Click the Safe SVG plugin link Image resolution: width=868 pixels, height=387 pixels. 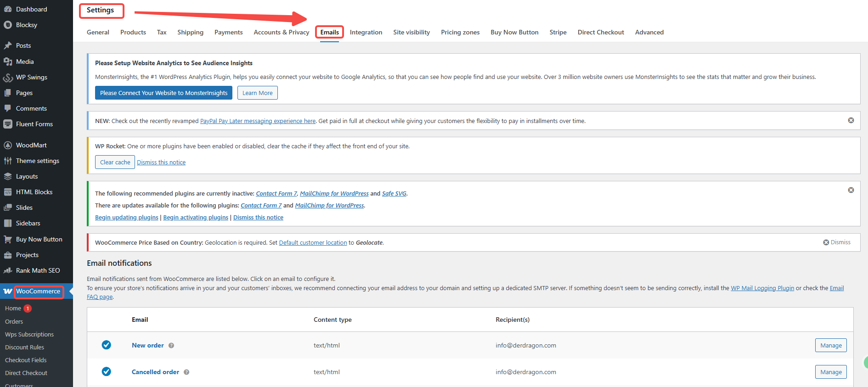pos(394,194)
